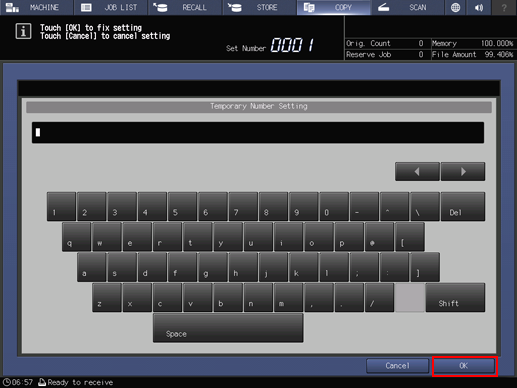
Task: Tap the 4 key on the keyboard
Action: coord(152,206)
